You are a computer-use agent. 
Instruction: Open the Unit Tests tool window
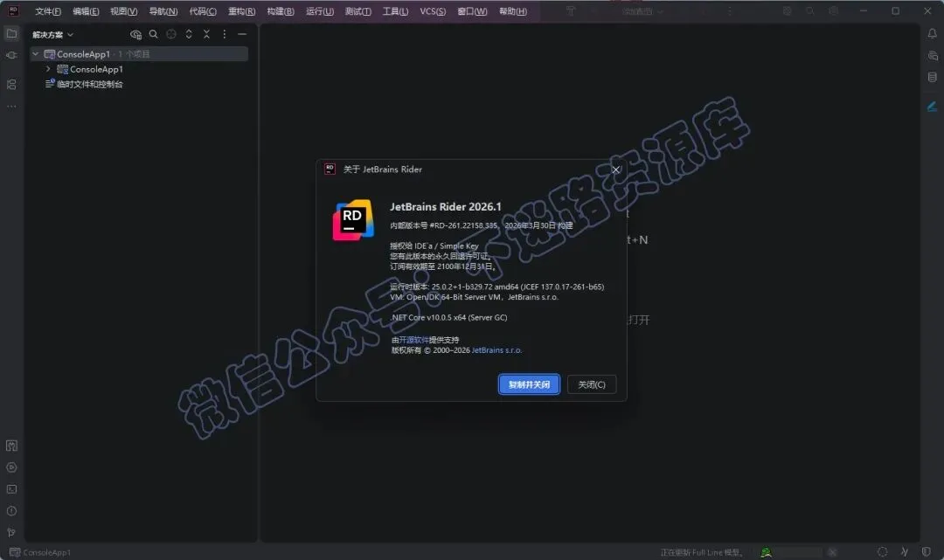point(11,446)
